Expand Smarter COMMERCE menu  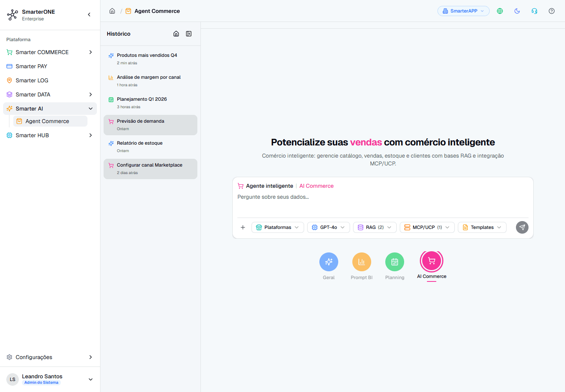pos(50,52)
